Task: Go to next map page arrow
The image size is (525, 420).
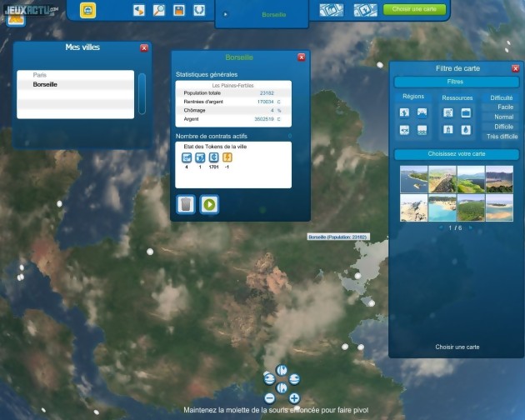Action: click(x=471, y=227)
